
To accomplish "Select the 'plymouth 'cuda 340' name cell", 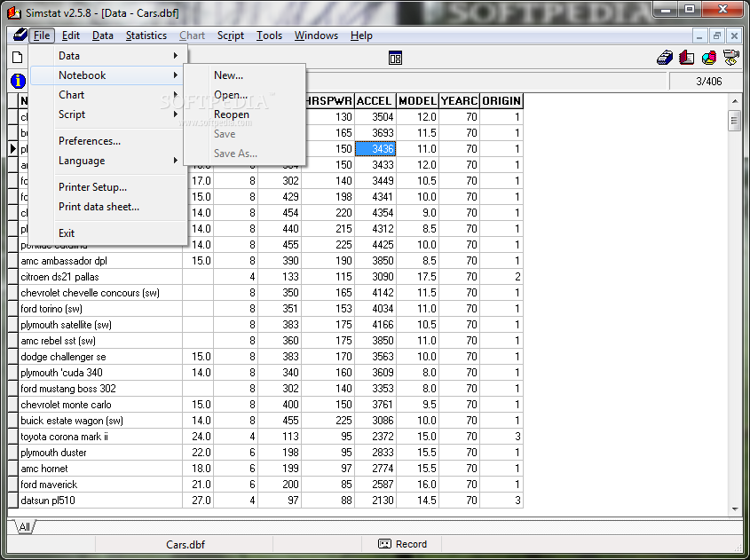I will pos(100,373).
